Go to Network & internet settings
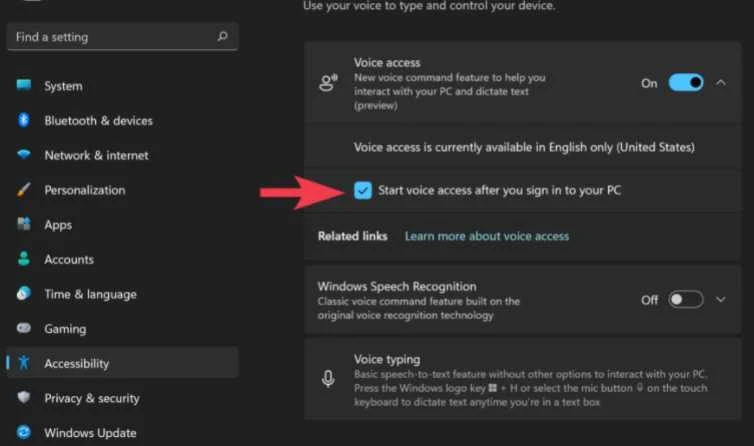Screen dimensions: 754x446 click(122, 155)
